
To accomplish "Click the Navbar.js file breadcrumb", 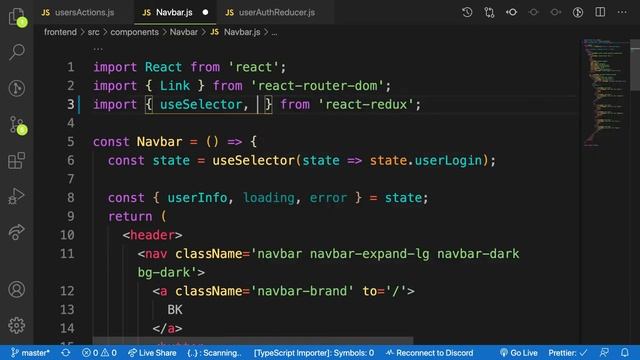I will (x=236, y=32).
